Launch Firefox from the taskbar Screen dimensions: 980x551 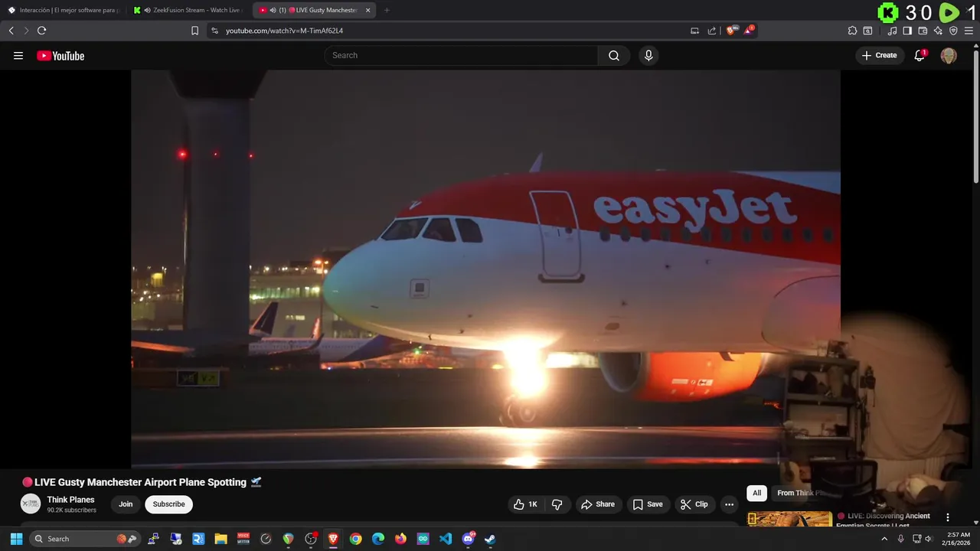(400, 539)
